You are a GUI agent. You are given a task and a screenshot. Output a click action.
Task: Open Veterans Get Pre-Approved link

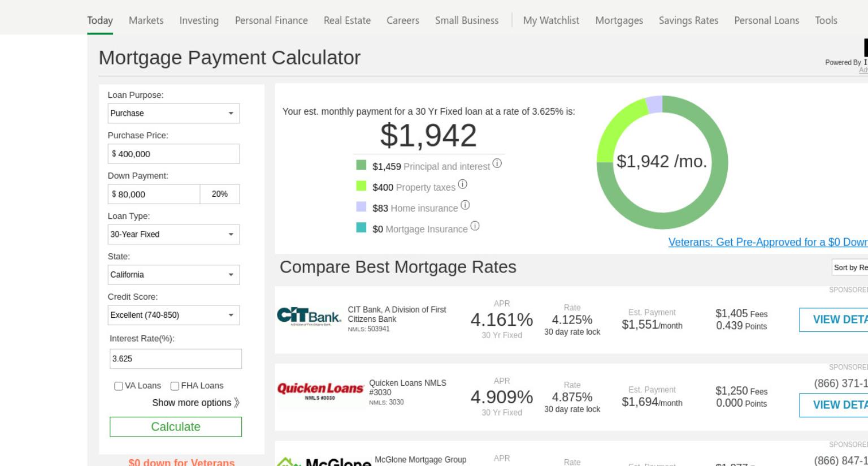768,242
